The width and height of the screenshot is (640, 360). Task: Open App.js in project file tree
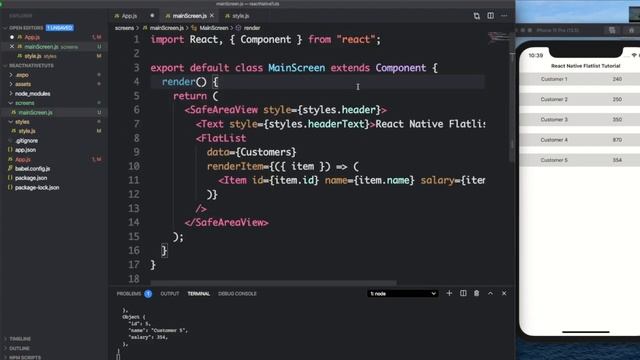[23, 159]
